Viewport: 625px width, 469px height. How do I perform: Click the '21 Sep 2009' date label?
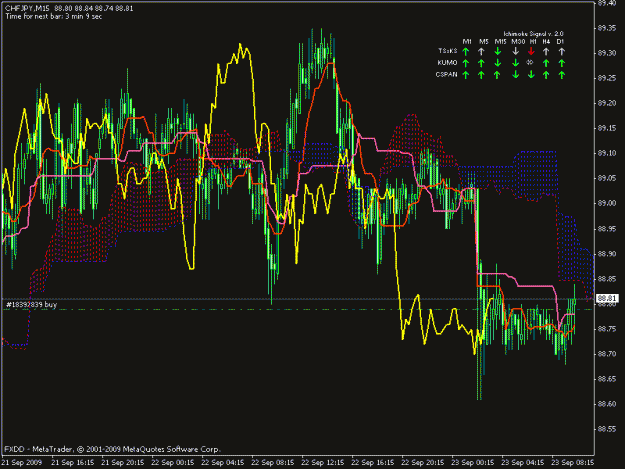[x=22, y=463]
